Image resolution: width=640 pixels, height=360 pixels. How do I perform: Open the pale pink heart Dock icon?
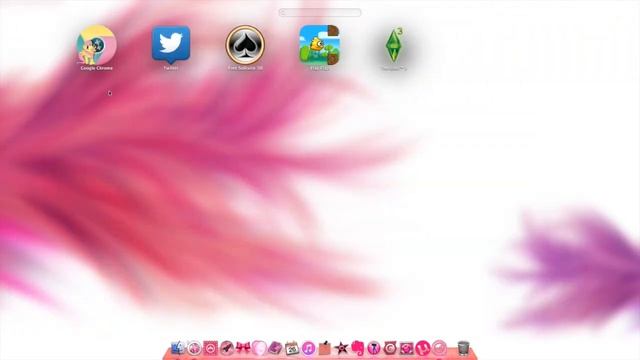(x=259, y=348)
